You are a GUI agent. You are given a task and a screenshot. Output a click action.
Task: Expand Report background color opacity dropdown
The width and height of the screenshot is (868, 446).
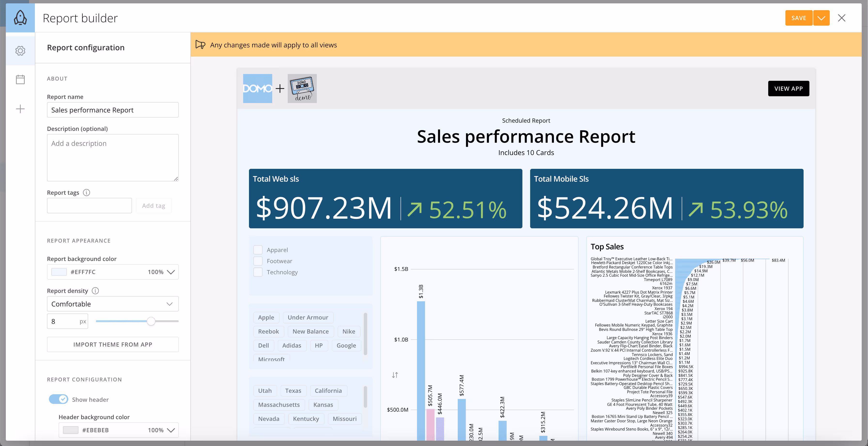click(x=171, y=272)
